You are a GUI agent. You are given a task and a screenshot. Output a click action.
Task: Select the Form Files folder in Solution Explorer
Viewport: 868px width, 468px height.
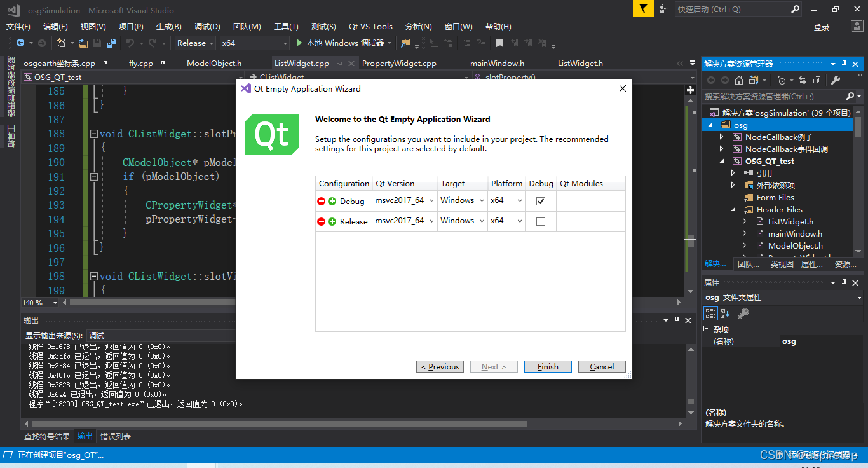tap(775, 198)
